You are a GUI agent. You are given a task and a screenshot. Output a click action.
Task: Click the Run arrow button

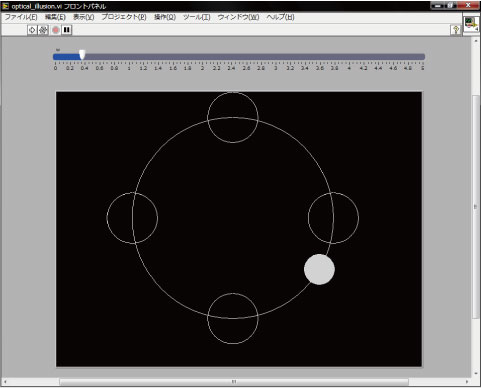(32, 30)
